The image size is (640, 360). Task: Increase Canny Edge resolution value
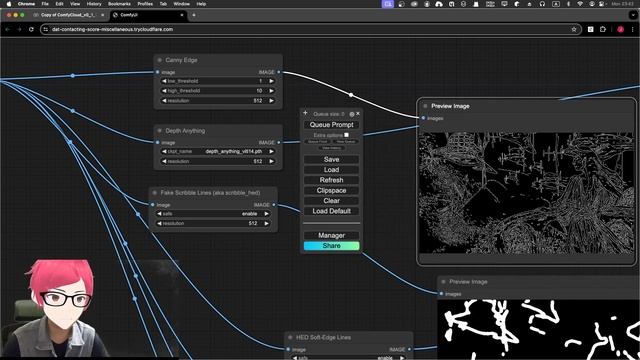click(271, 100)
